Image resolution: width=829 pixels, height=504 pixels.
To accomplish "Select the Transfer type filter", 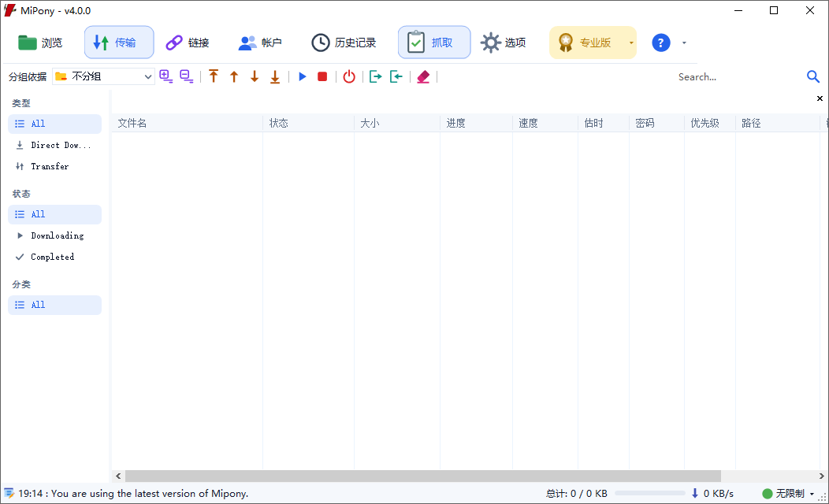I will [54, 166].
